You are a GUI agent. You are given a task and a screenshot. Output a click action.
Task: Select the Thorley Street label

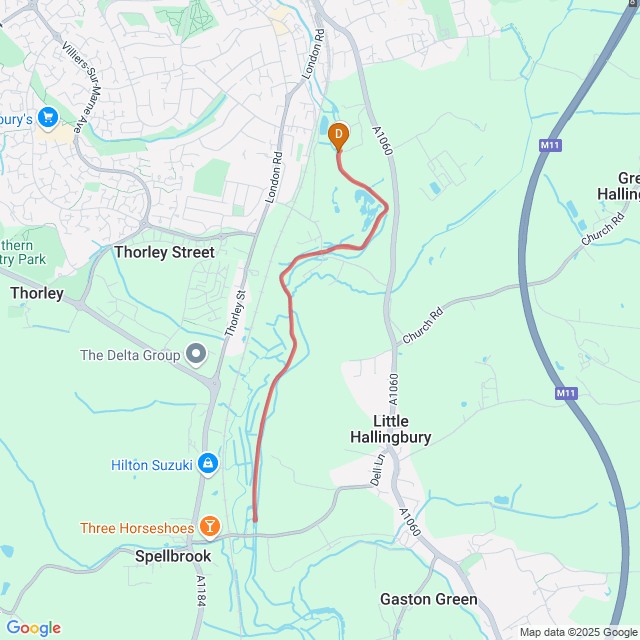(164, 252)
